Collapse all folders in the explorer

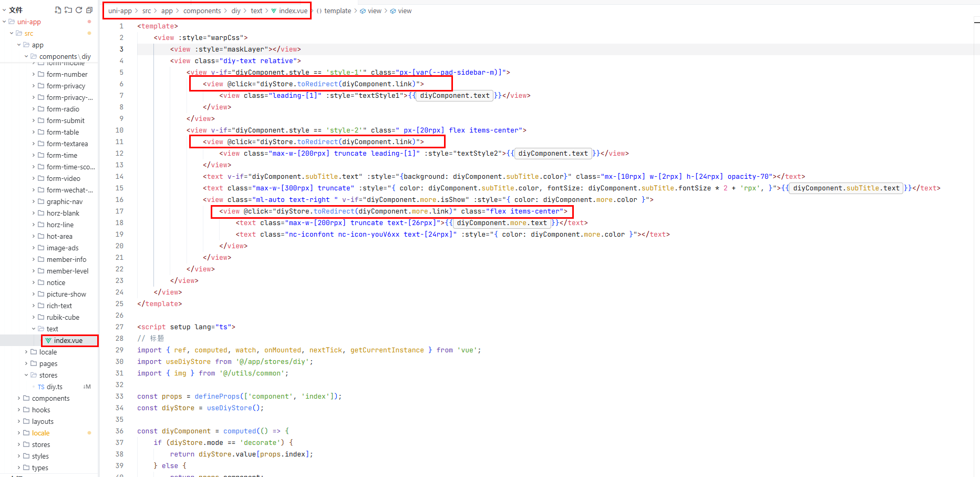coord(89,10)
